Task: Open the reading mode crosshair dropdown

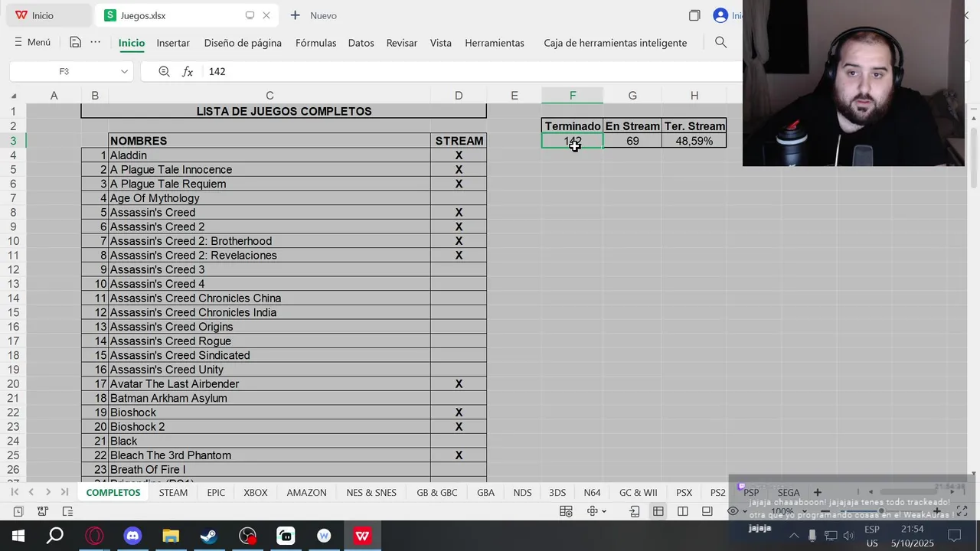Action: (x=596, y=511)
